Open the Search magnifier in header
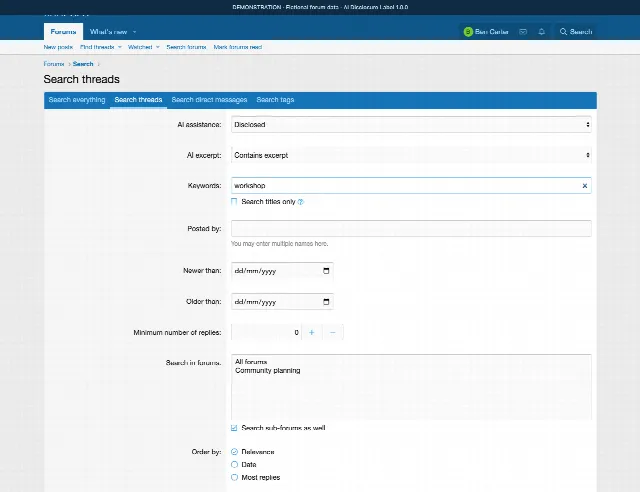Image resolution: width=640 pixels, height=492 pixels. tap(576, 31)
